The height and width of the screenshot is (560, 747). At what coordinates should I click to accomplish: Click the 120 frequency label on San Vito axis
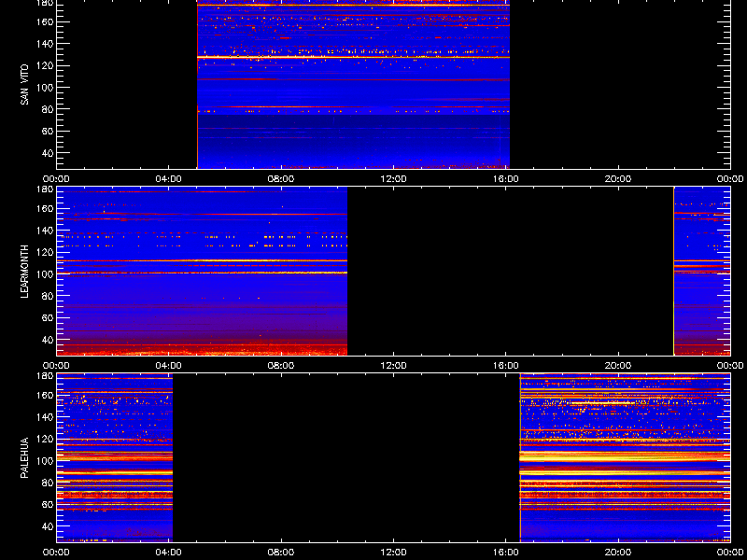46,65
